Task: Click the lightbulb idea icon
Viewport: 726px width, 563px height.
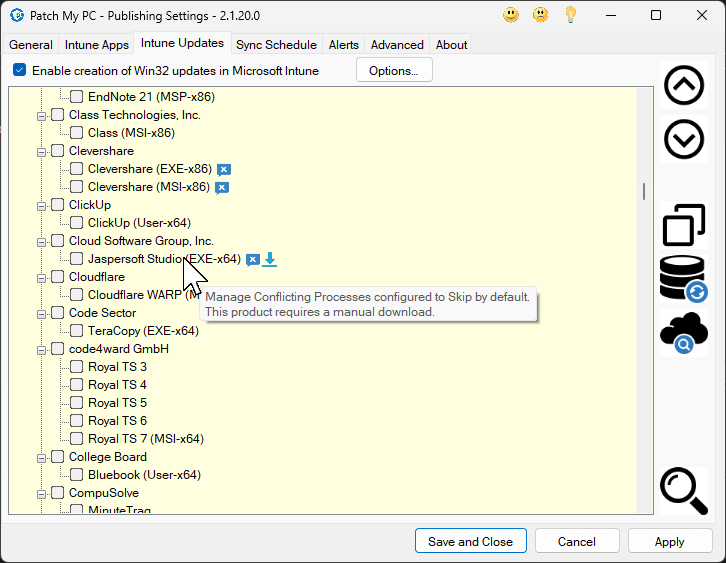Action: (x=570, y=15)
